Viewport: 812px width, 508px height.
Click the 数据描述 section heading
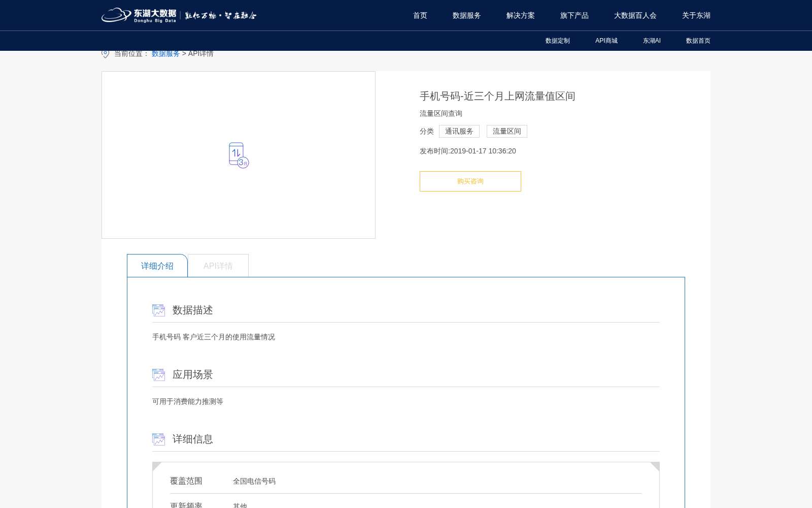tap(193, 310)
